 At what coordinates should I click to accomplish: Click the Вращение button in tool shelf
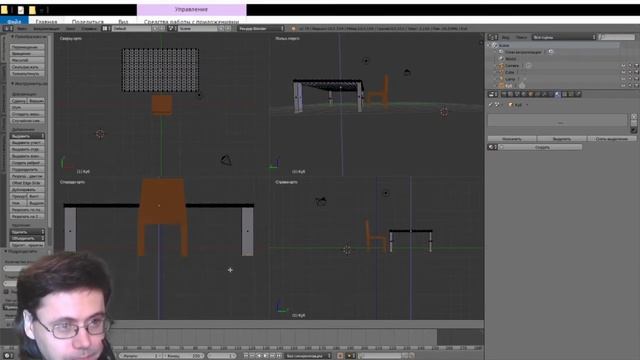[x=27, y=53]
